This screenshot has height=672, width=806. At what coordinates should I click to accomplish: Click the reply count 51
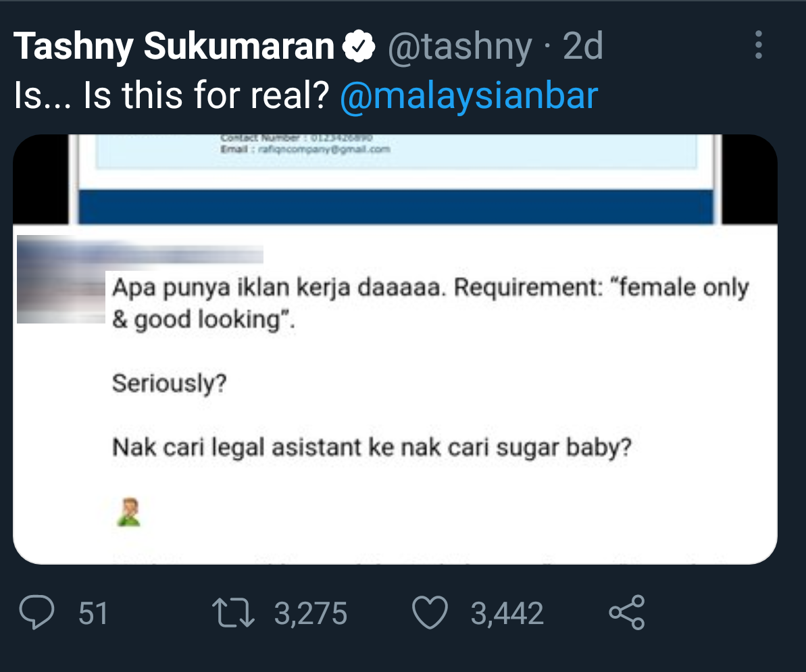click(93, 613)
